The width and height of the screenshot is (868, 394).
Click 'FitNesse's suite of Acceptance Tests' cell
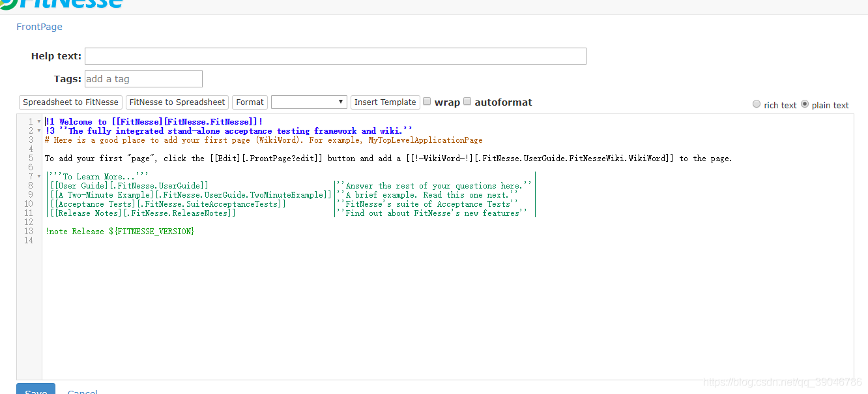pos(427,204)
